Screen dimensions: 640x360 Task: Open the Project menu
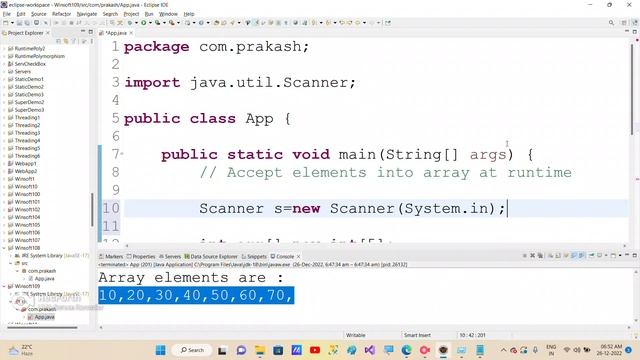point(131,14)
